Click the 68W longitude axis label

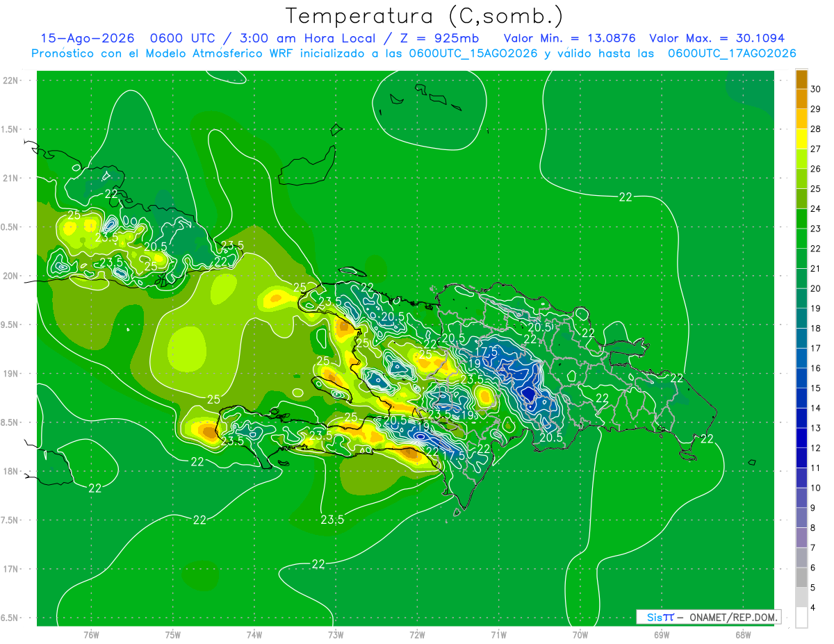tap(742, 634)
